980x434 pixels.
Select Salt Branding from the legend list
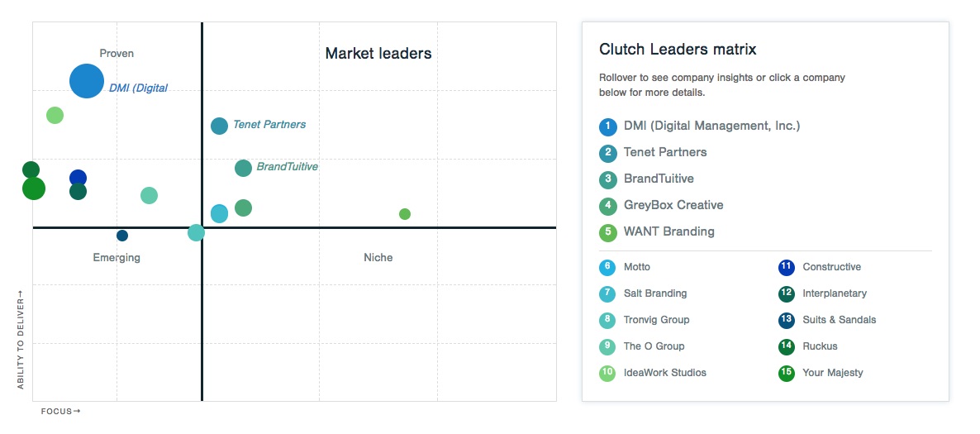point(655,293)
